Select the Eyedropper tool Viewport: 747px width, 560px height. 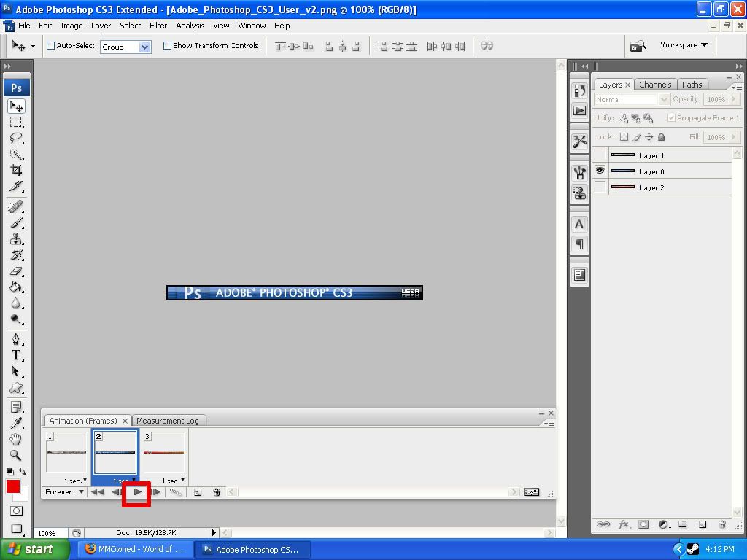pyautogui.click(x=16, y=423)
